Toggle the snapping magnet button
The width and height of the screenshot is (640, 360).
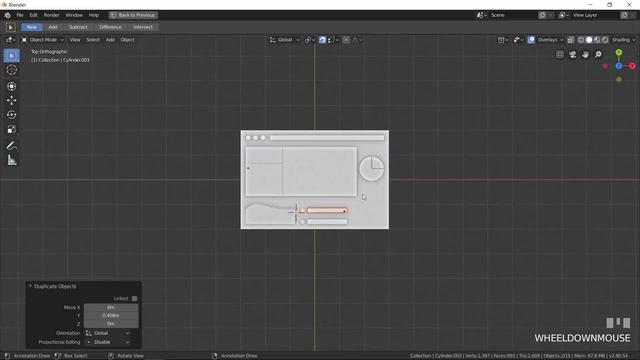[322, 40]
